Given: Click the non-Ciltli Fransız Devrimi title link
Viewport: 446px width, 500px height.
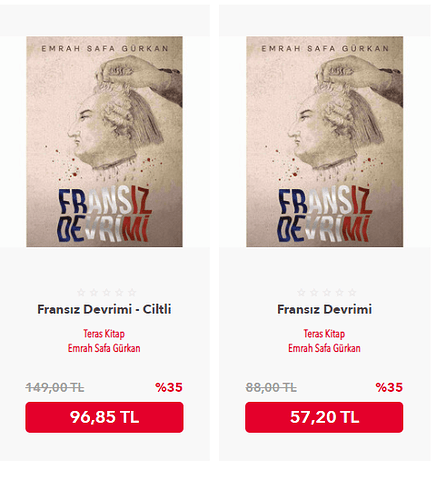Looking at the screenshot, I should pos(325,309).
